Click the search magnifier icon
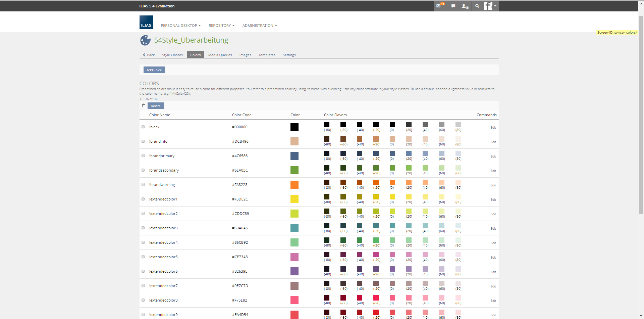 477,6
